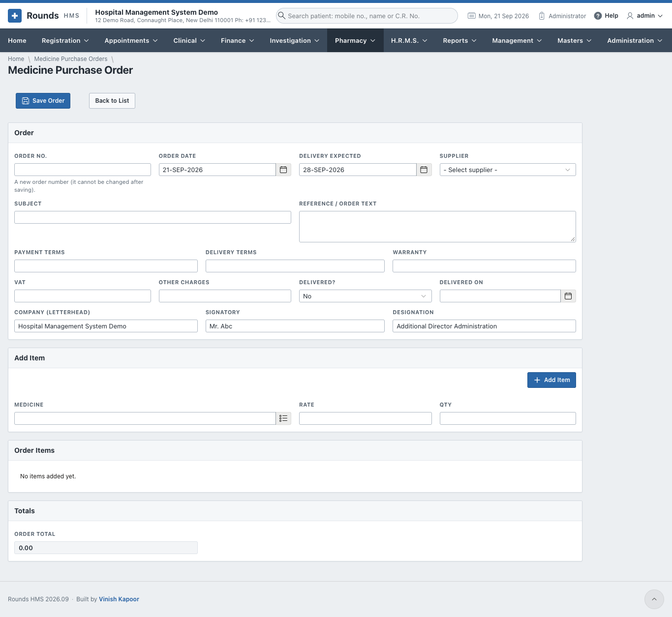The image size is (672, 617).
Task: Click the Other Charges field
Action: [225, 296]
